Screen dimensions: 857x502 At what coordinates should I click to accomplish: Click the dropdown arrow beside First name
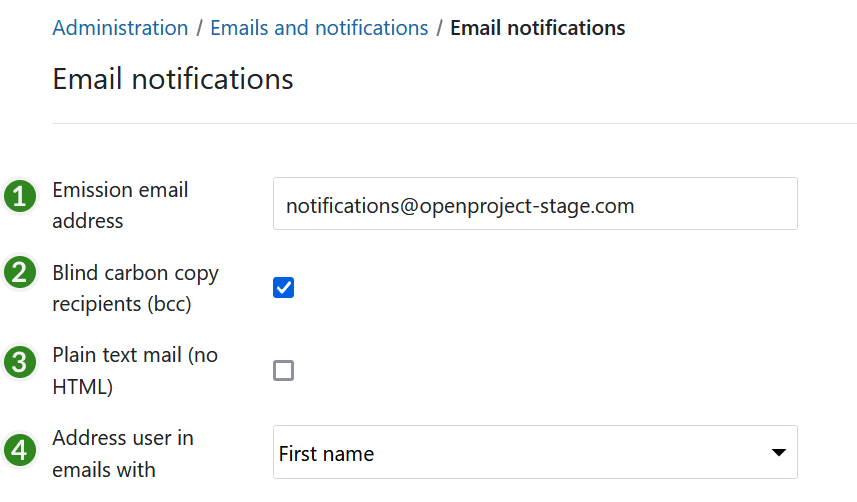pyautogui.click(x=778, y=453)
